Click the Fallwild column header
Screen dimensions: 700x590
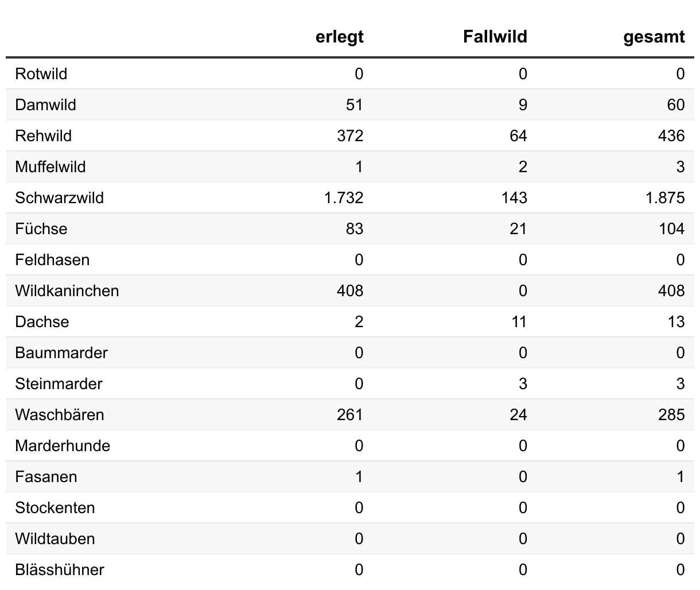point(495,37)
